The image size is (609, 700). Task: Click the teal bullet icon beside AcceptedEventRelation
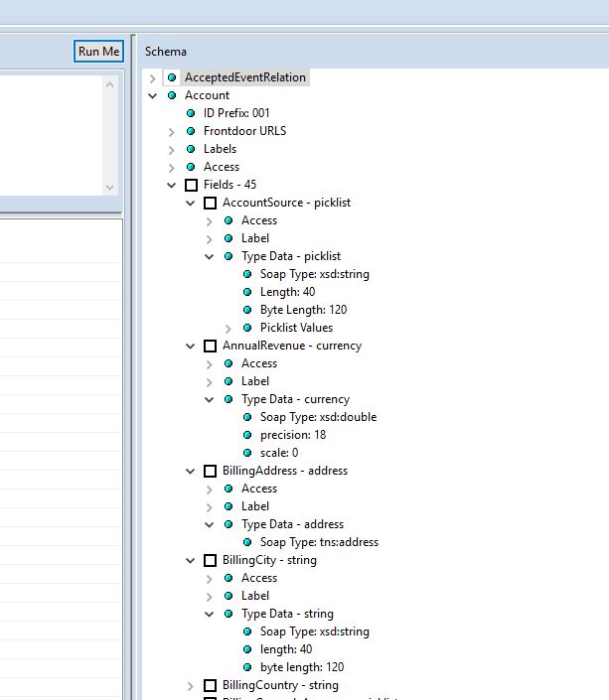[173, 77]
